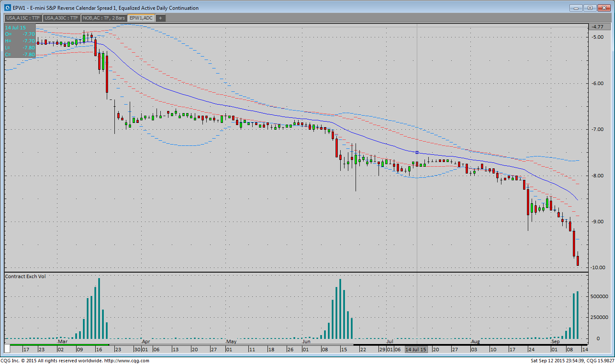Click the chart title text in the title bar
This screenshot has width=615, height=364.
[105, 8]
